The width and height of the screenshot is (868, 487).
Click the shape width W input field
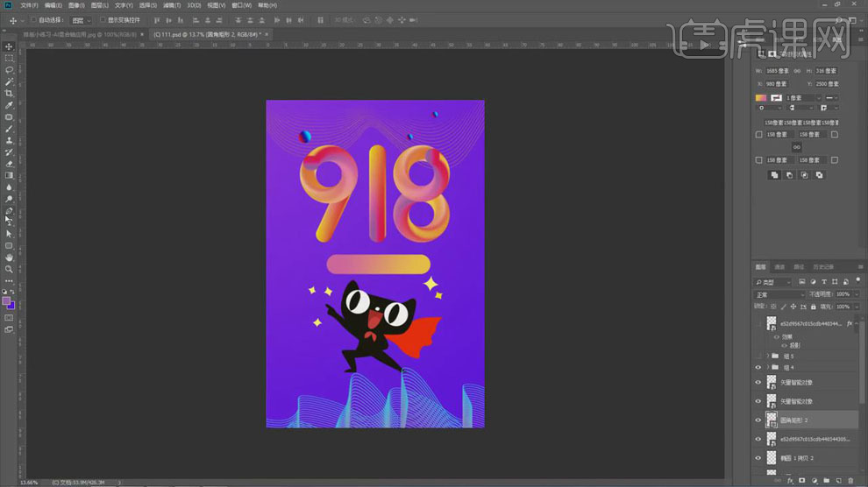[x=777, y=71]
